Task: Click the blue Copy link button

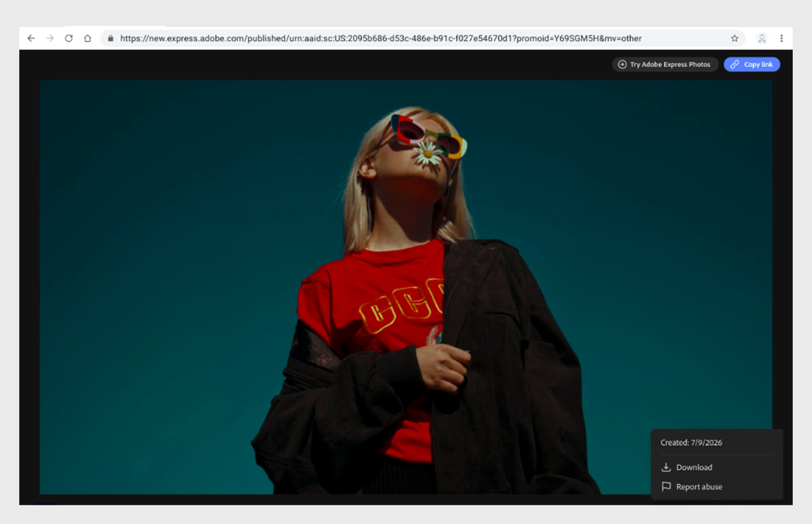Action: [x=752, y=64]
